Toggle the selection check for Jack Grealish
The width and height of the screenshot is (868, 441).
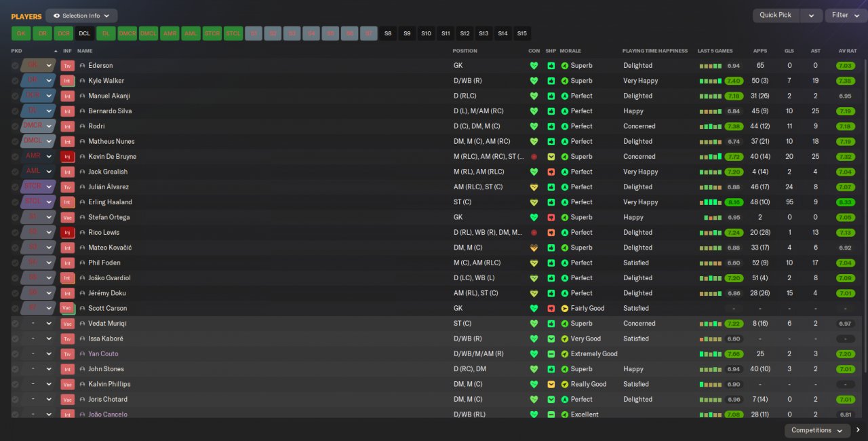(x=15, y=172)
